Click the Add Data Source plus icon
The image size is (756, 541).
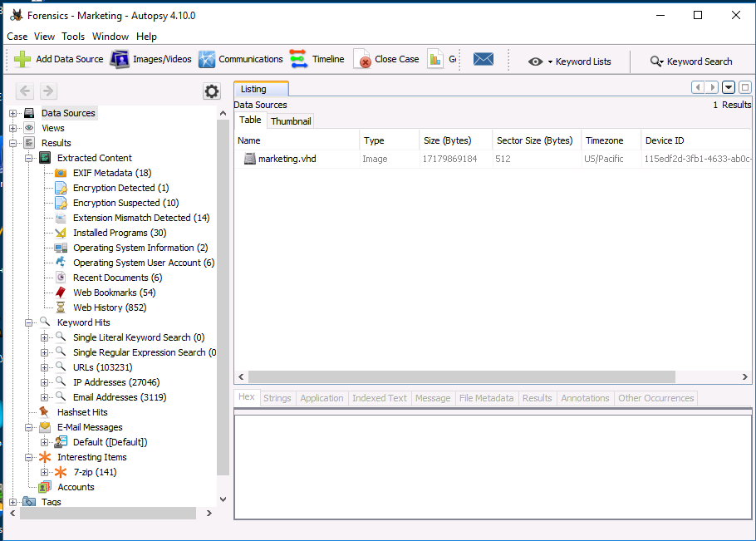22,59
